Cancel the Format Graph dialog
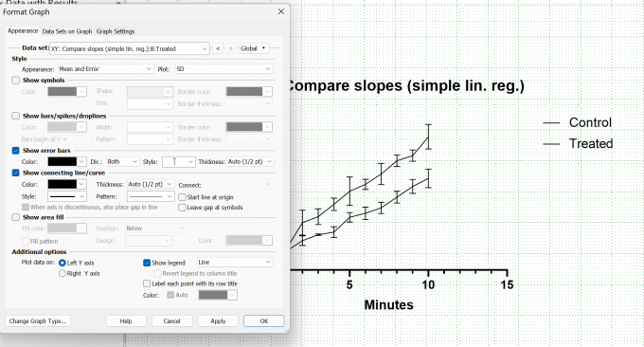This screenshot has width=644, height=347. [171, 321]
